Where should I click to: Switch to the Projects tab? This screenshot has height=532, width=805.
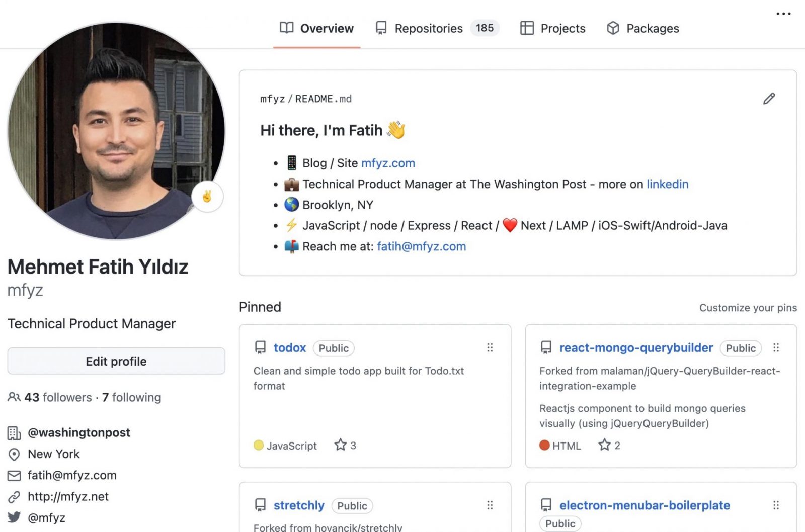pos(552,28)
